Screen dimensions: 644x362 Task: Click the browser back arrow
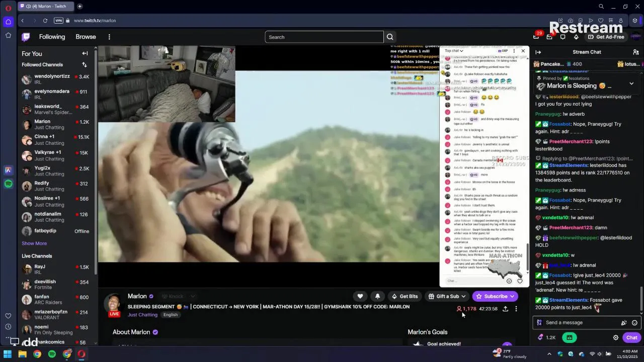point(23,21)
